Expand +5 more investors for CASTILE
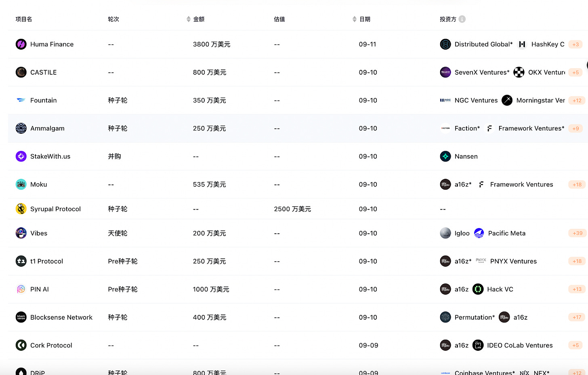Viewport: 588px width, 375px height. [575, 72]
